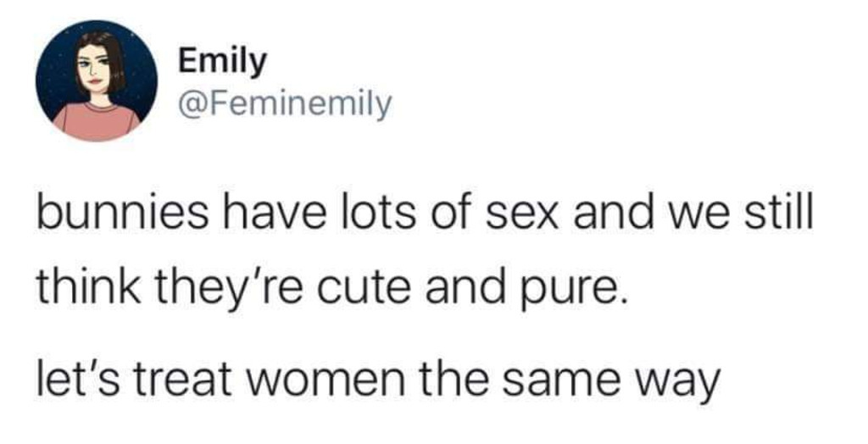
Task: Select the first tweet line about bunnies
Action: [426, 214]
